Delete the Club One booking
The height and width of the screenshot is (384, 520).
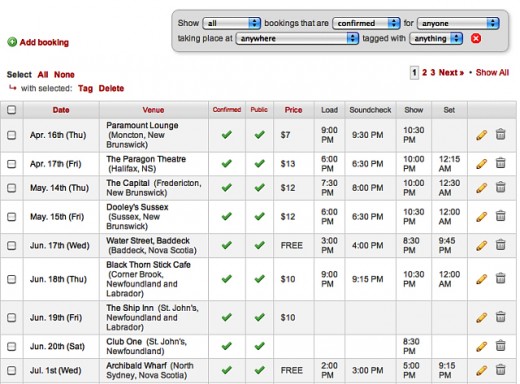pos(500,346)
